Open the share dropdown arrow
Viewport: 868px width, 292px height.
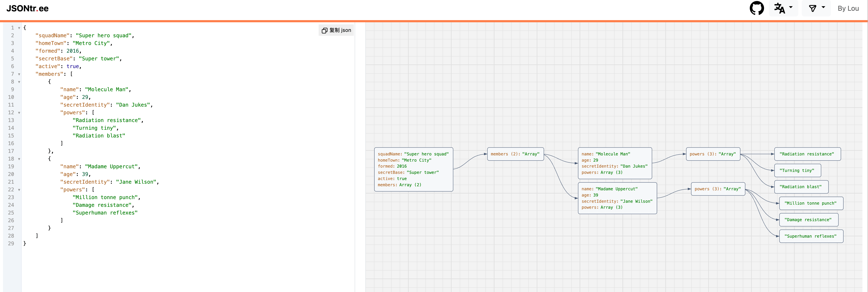point(824,7)
